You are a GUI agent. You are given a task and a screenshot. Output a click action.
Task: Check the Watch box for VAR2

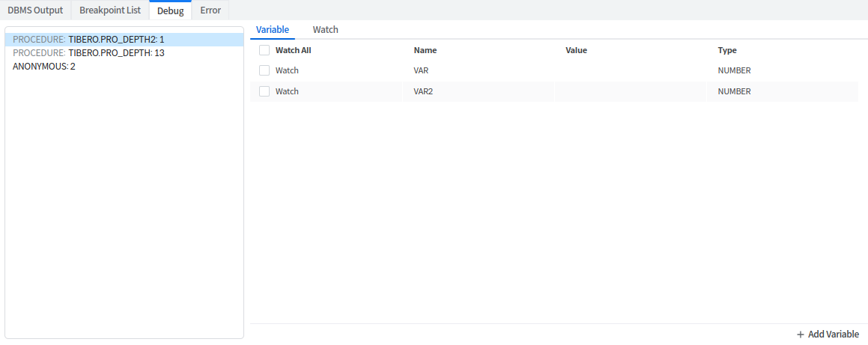coord(264,91)
